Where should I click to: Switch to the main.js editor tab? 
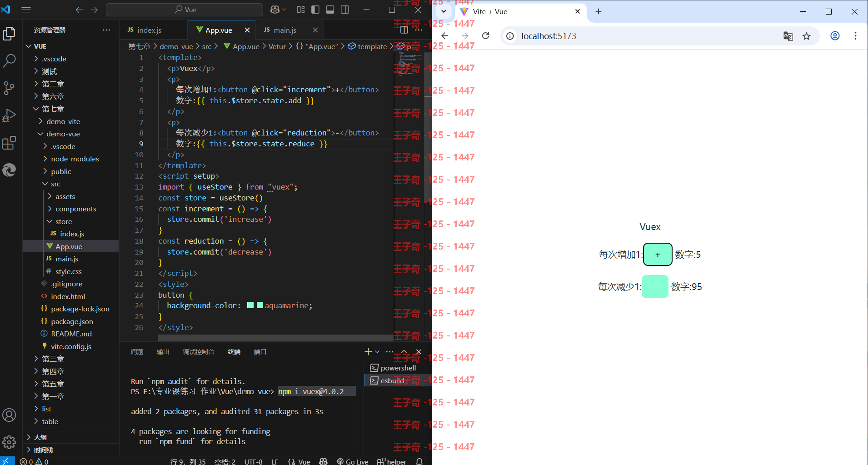coord(285,30)
